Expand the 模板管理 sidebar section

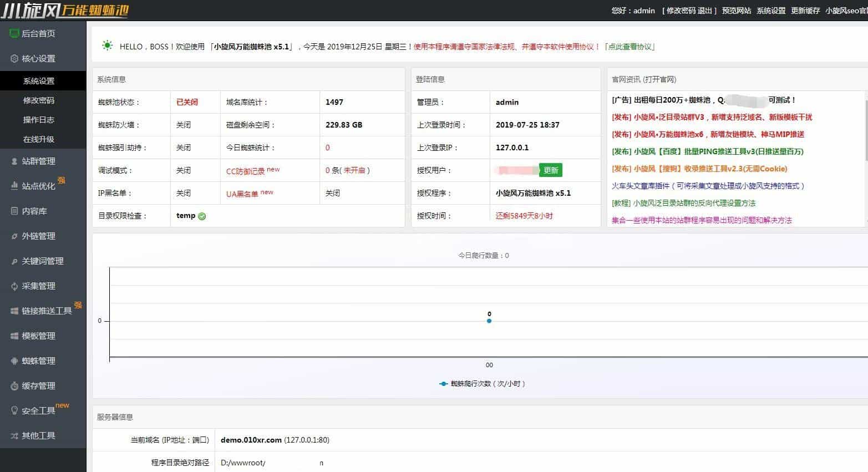coord(38,336)
